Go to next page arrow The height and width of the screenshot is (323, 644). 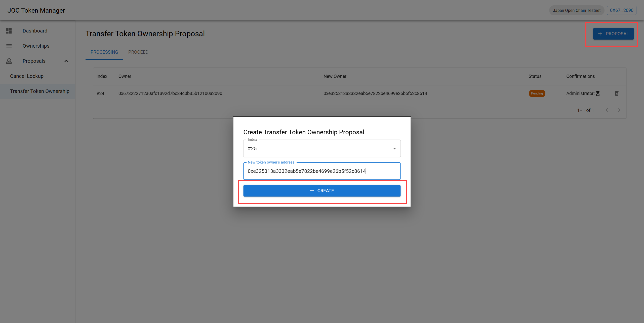pos(619,110)
